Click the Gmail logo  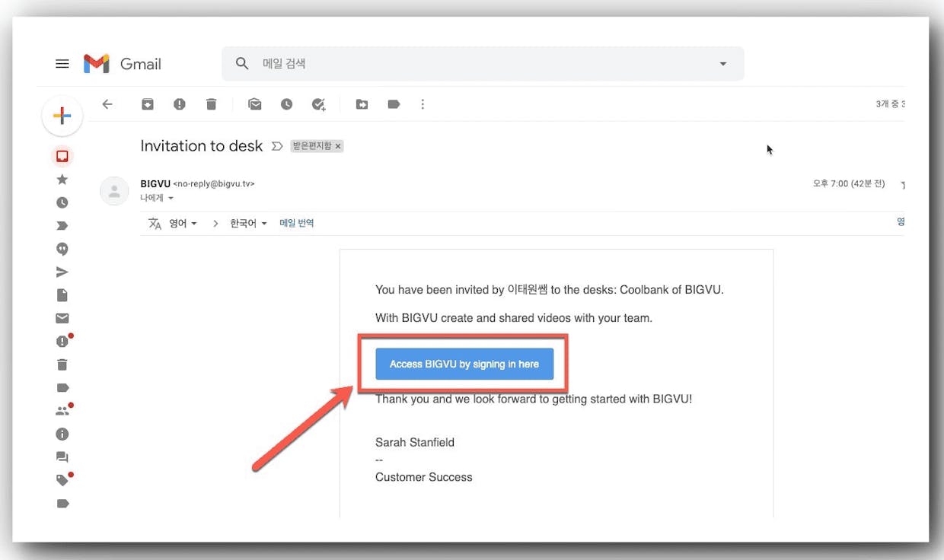click(x=123, y=64)
